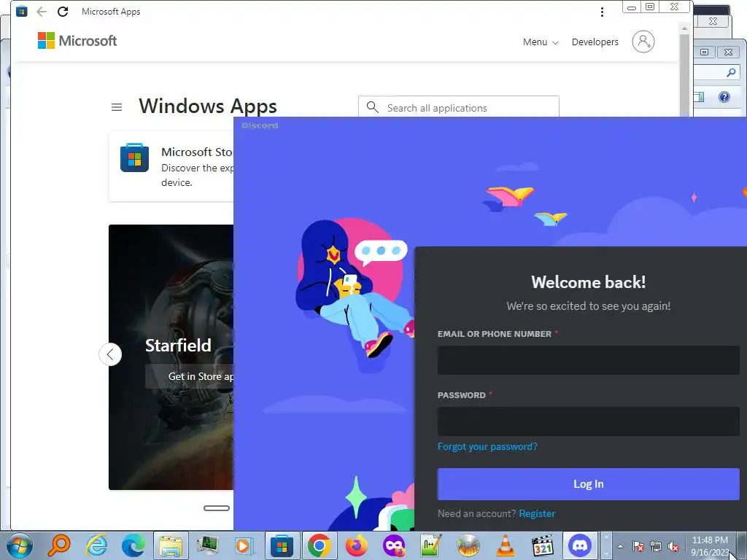Click the Discord Log In button
Viewport: 747px width, 560px height.
click(589, 484)
